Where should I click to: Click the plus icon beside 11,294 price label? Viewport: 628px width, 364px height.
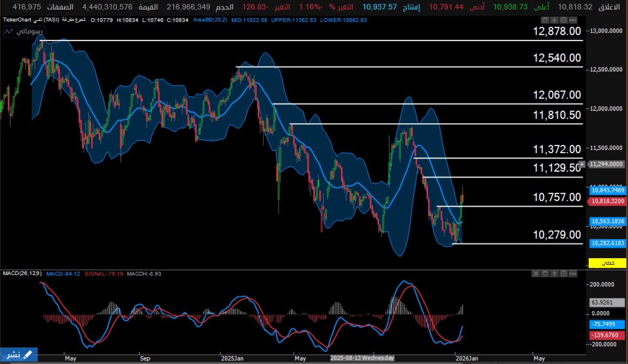pos(582,164)
